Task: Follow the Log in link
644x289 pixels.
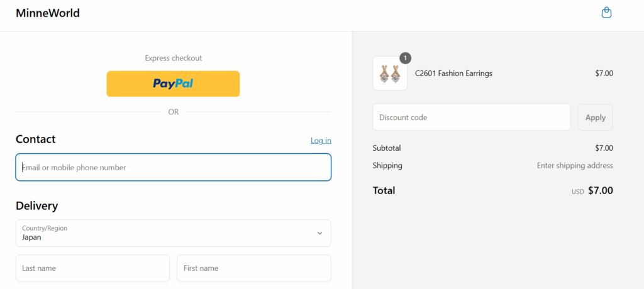Action: pos(321,140)
